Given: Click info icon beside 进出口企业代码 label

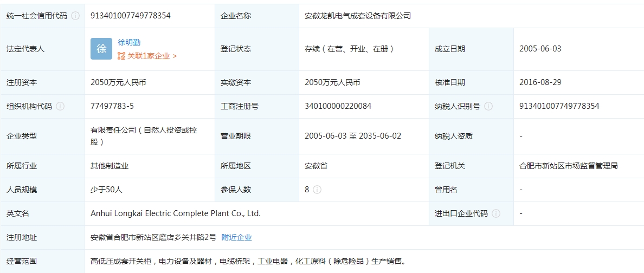Looking at the screenshot, I should pos(496,213).
